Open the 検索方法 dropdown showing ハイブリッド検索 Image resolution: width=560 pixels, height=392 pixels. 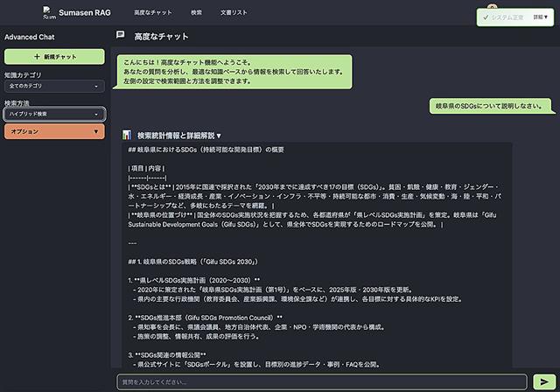click(x=54, y=115)
